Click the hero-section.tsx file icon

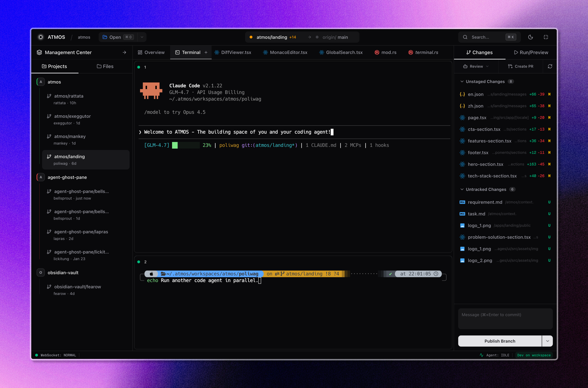point(462,164)
